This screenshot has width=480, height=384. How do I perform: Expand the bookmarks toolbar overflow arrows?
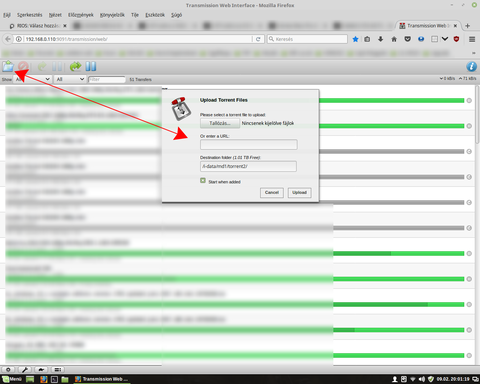473,53
